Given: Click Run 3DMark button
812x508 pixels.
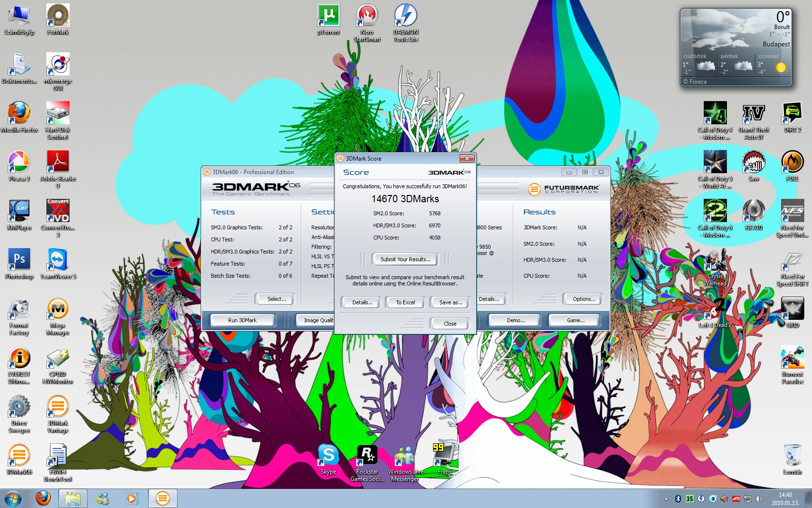Looking at the screenshot, I should [242, 320].
